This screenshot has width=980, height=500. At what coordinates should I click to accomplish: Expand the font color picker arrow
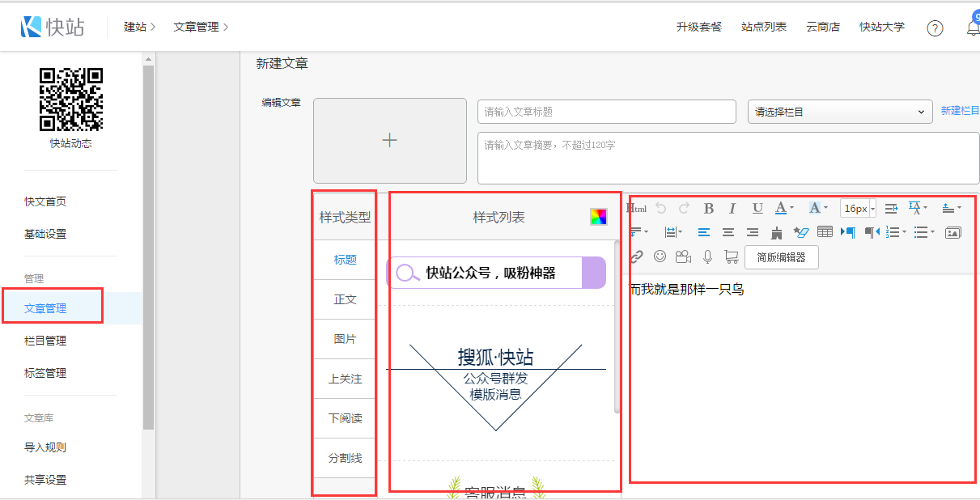[792, 209]
